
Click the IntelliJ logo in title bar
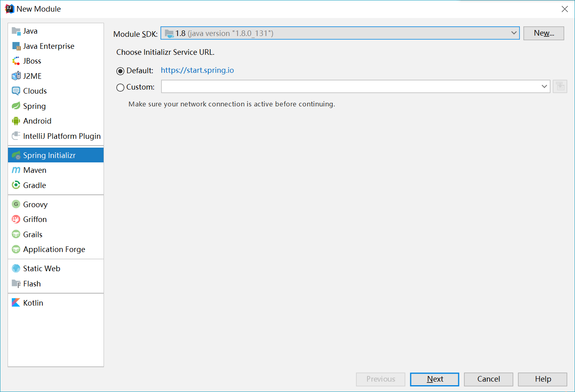pyautogui.click(x=9, y=9)
